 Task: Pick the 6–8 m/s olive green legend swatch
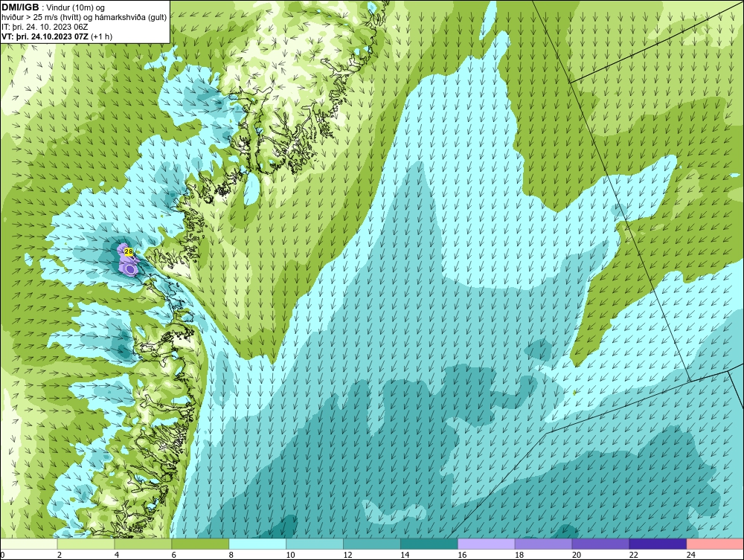click(200, 544)
